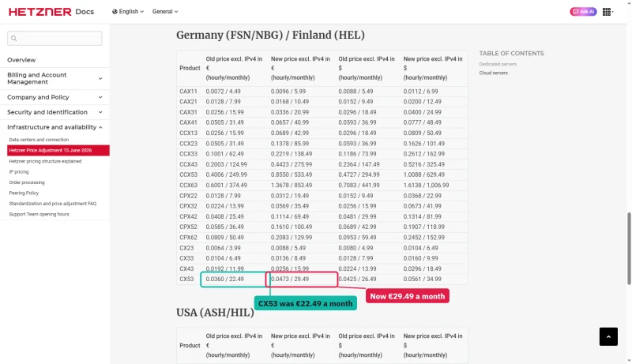Click the CCX63 product cell
The width and height of the screenshot is (632, 364).
pyautogui.click(x=188, y=186)
